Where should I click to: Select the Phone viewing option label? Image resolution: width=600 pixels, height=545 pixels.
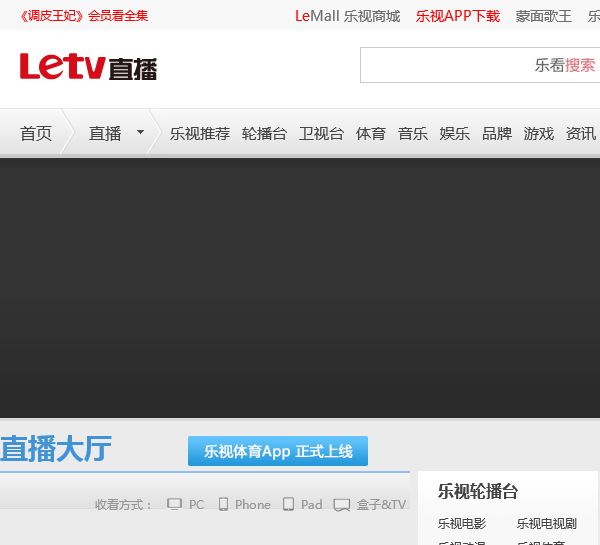(253, 504)
